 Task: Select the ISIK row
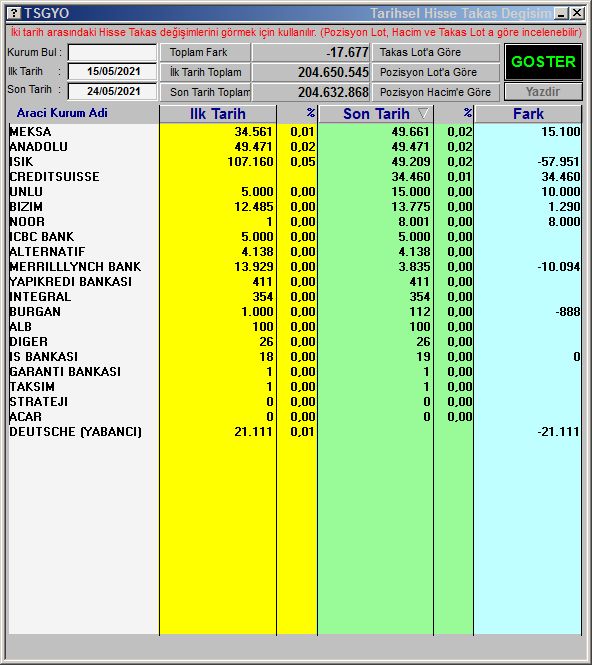pos(295,162)
